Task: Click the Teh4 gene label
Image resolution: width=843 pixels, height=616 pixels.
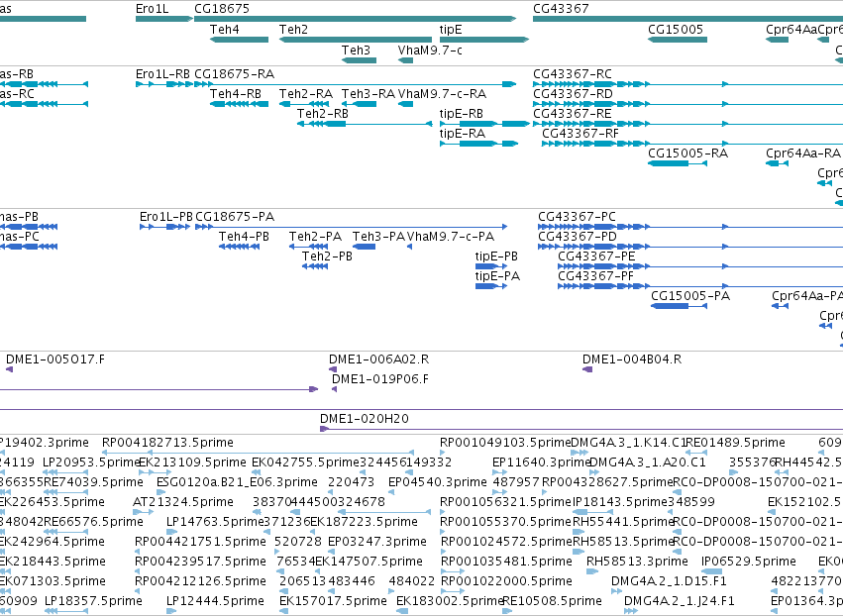Action: pos(225,30)
